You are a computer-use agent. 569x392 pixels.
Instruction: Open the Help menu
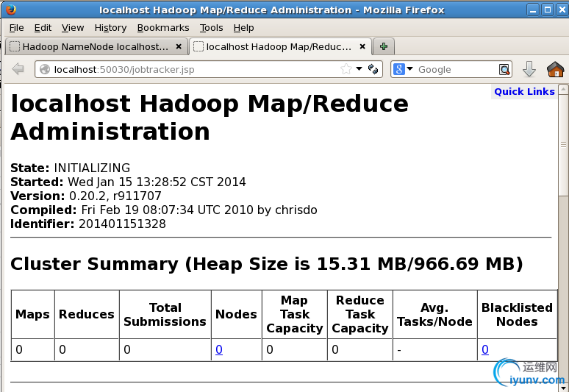243,28
